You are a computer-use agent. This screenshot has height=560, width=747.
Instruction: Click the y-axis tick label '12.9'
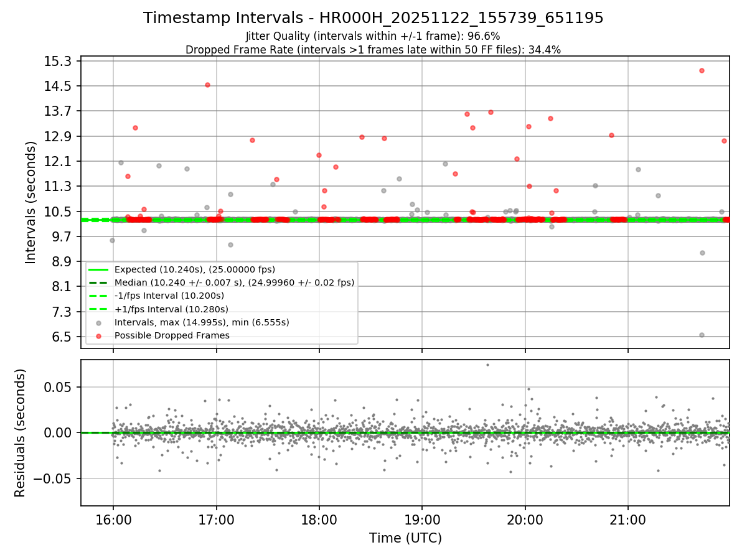pos(59,137)
